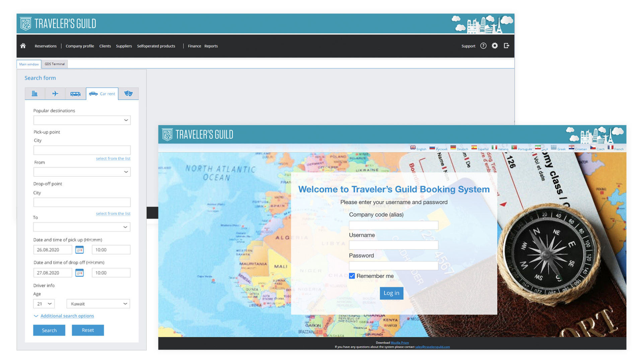Viewport: 643px width, 364px height.
Task: Focus the Company code (alias) field
Action: coord(394,225)
